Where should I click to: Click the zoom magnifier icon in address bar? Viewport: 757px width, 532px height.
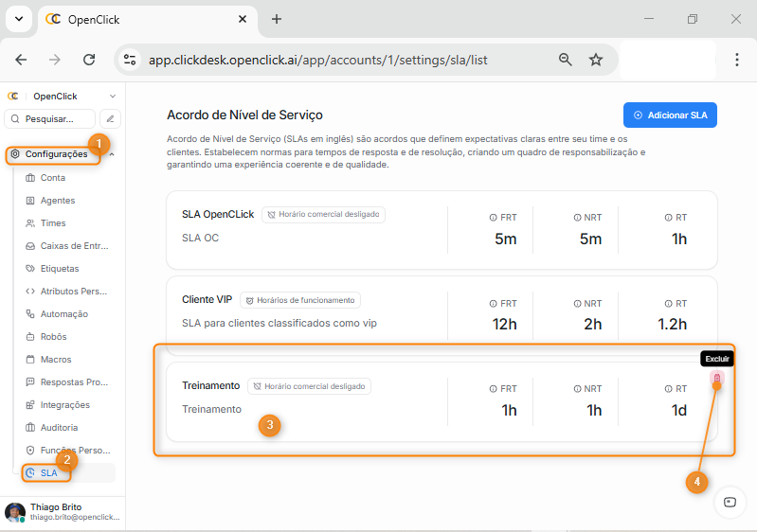pos(566,60)
